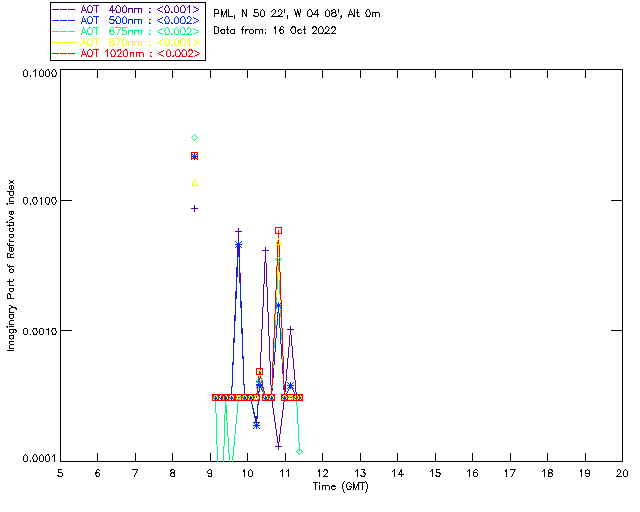Click the 0.0010 y-axis tick label

point(40,331)
